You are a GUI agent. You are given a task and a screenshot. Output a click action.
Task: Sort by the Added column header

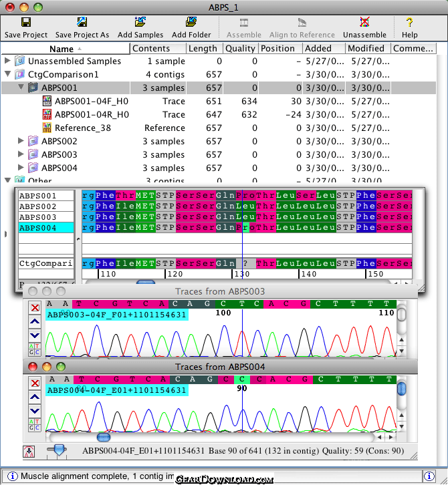tap(324, 49)
